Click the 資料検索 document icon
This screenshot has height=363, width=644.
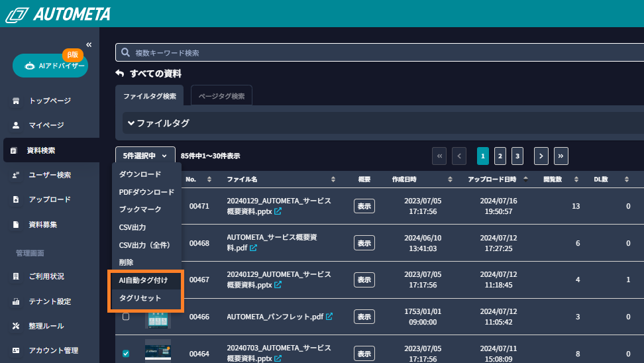[x=13, y=150]
